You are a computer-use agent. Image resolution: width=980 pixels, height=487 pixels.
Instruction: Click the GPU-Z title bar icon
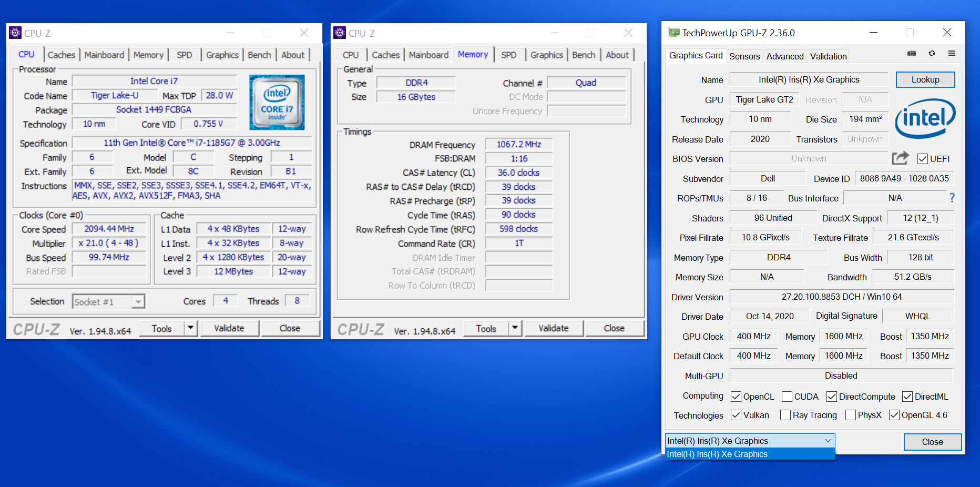tap(673, 33)
